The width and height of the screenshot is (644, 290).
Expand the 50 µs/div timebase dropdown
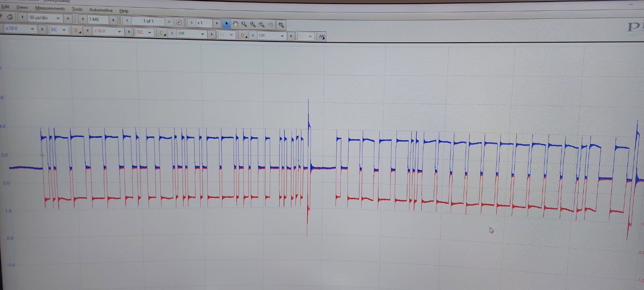58,18
